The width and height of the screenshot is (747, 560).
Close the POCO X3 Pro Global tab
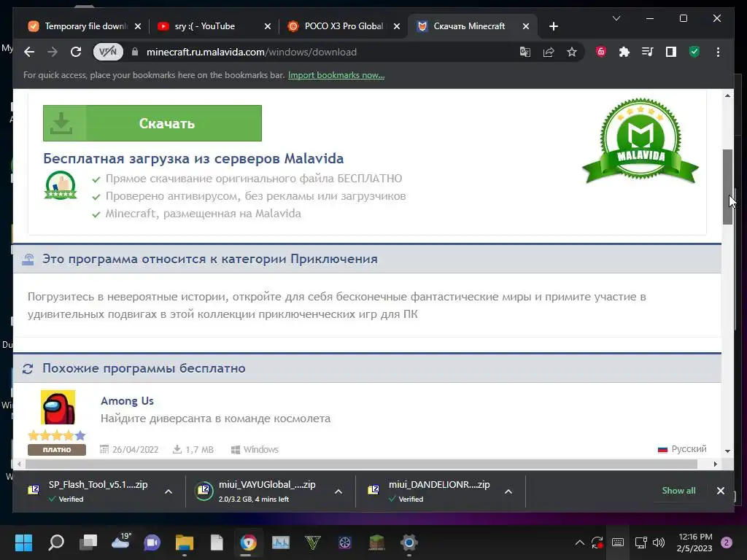[397, 26]
